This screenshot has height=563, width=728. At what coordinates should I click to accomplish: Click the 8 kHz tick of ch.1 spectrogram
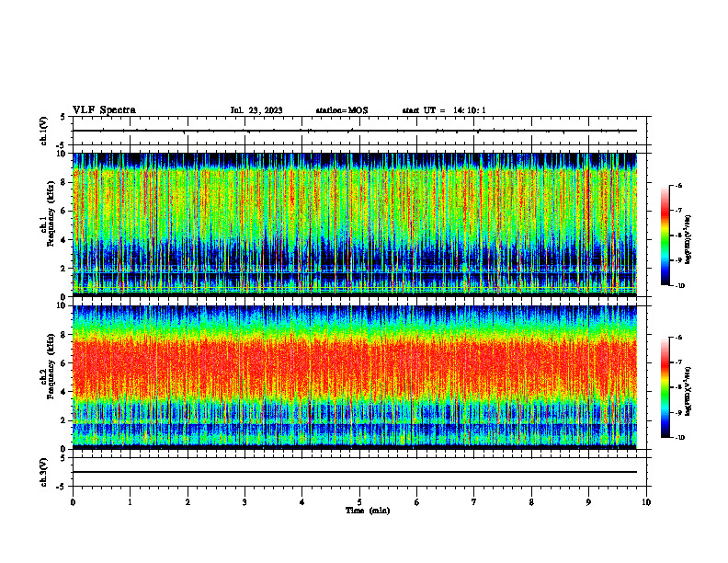(x=64, y=182)
